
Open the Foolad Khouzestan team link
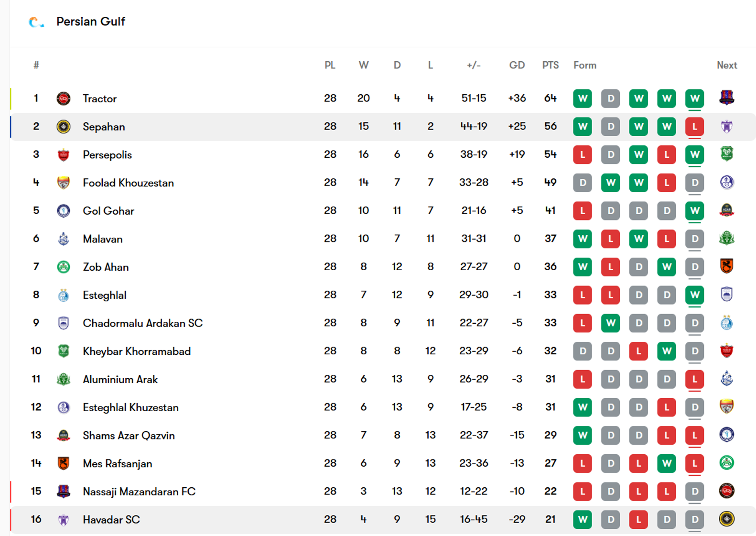128,183
